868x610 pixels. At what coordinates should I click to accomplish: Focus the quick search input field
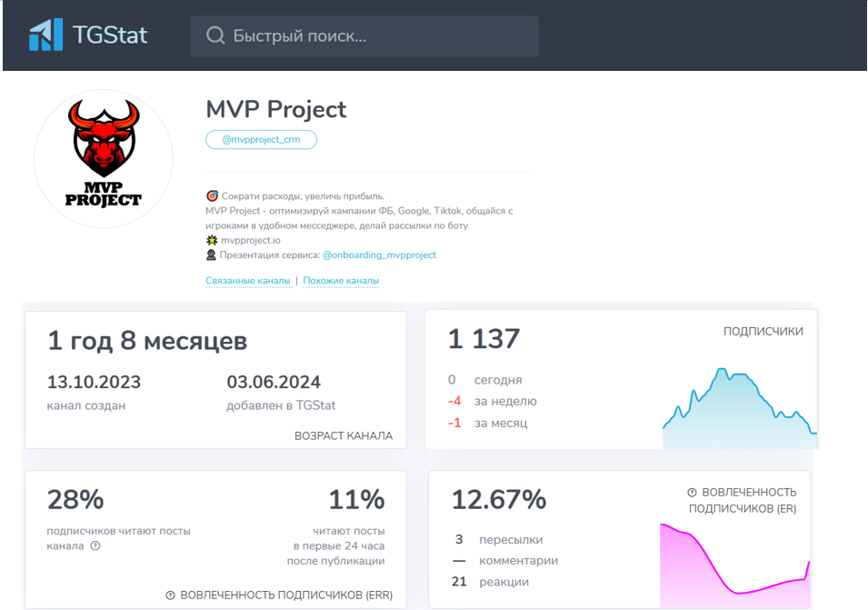click(x=364, y=36)
